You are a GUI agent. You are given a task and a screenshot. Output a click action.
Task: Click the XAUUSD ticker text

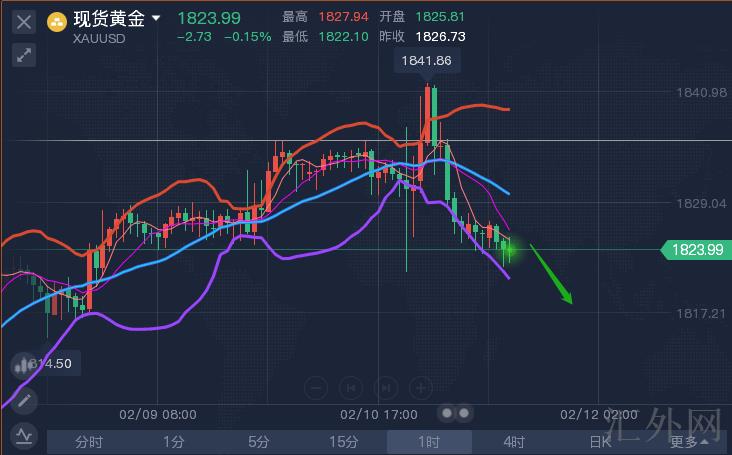pos(99,38)
